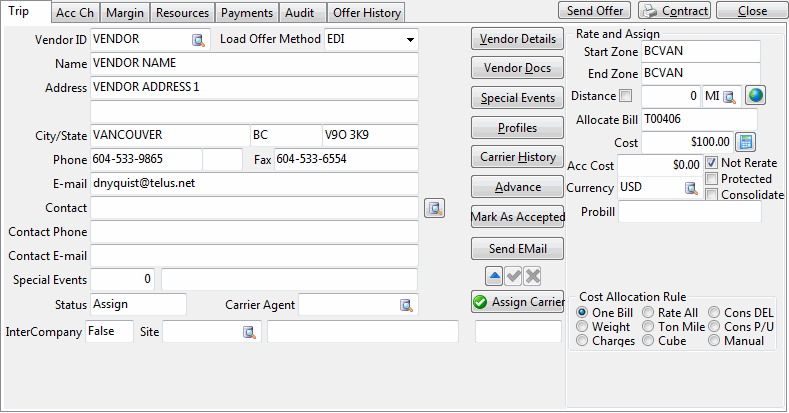Image resolution: width=789 pixels, height=413 pixels.
Task: Click the Allocate Bill field T00406
Action: (699, 119)
